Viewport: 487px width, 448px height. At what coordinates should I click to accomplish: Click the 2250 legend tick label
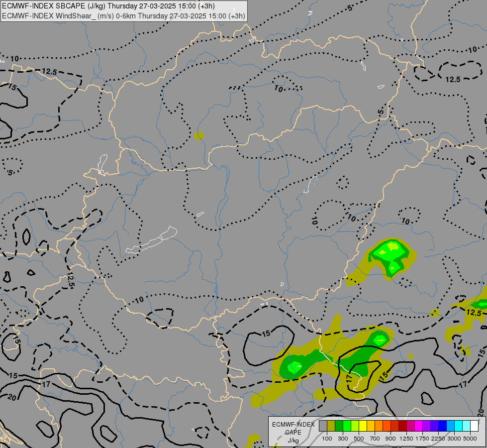(x=438, y=439)
